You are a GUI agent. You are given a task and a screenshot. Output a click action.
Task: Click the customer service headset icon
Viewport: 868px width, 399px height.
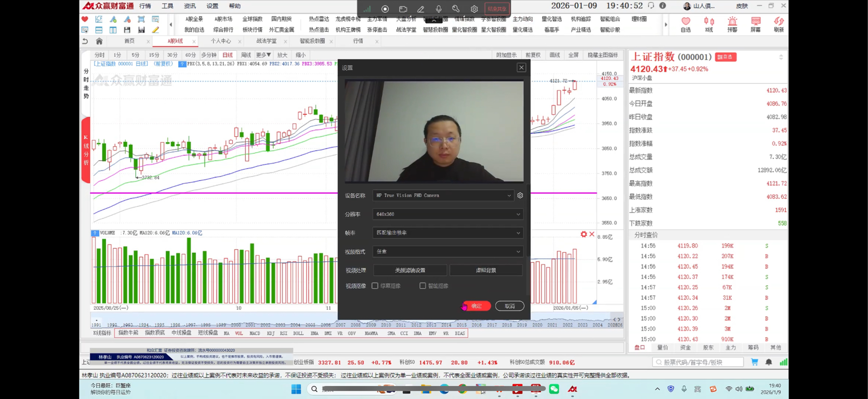tap(651, 6)
